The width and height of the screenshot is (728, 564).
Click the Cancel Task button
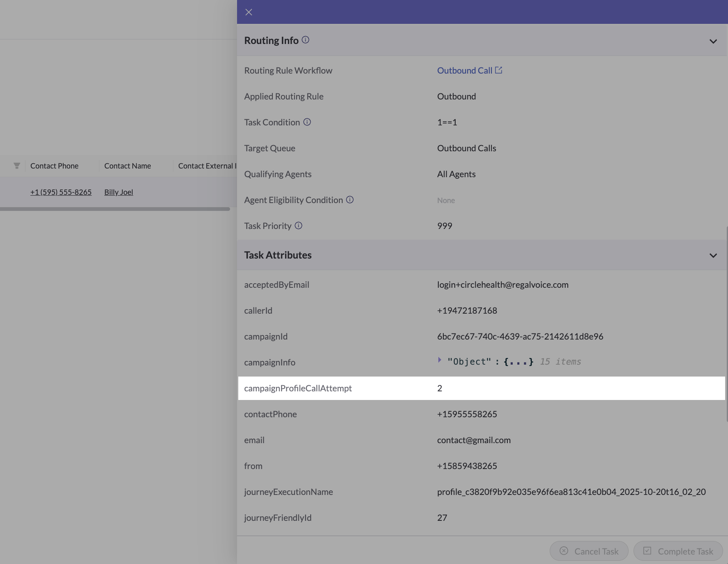tap(589, 551)
